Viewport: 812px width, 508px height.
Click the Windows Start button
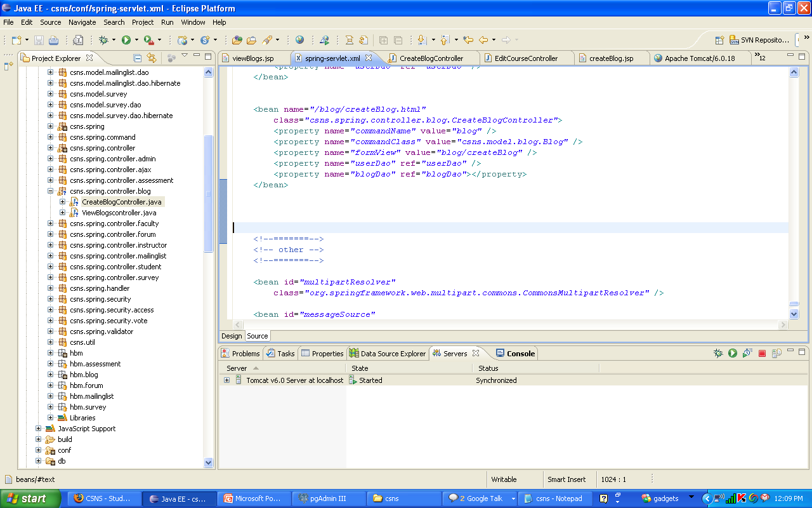click(30, 498)
